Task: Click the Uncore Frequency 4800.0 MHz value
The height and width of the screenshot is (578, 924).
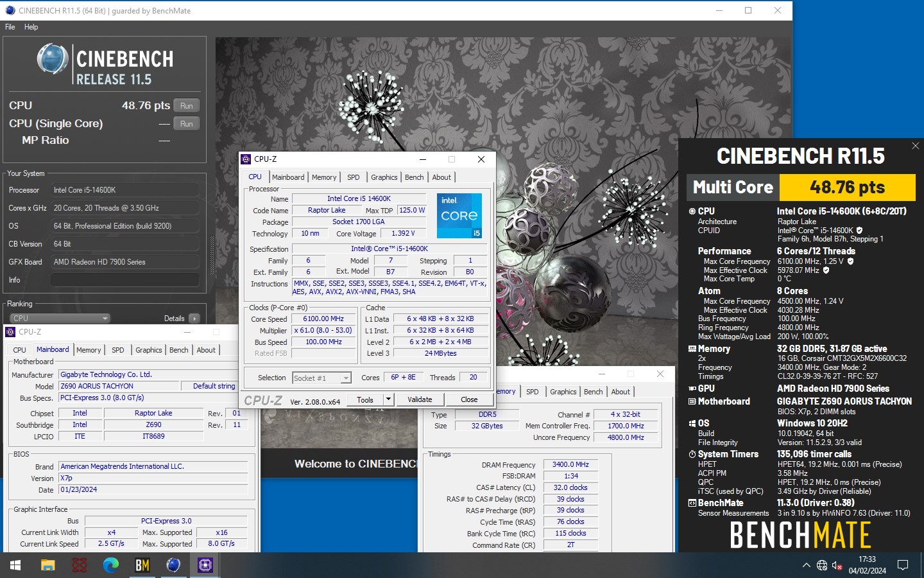Action: (x=626, y=437)
